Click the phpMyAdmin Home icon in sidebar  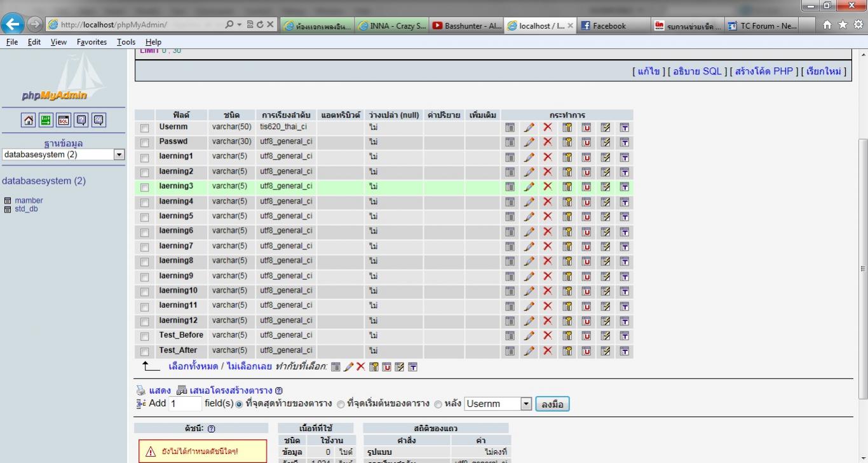[x=29, y=120]
